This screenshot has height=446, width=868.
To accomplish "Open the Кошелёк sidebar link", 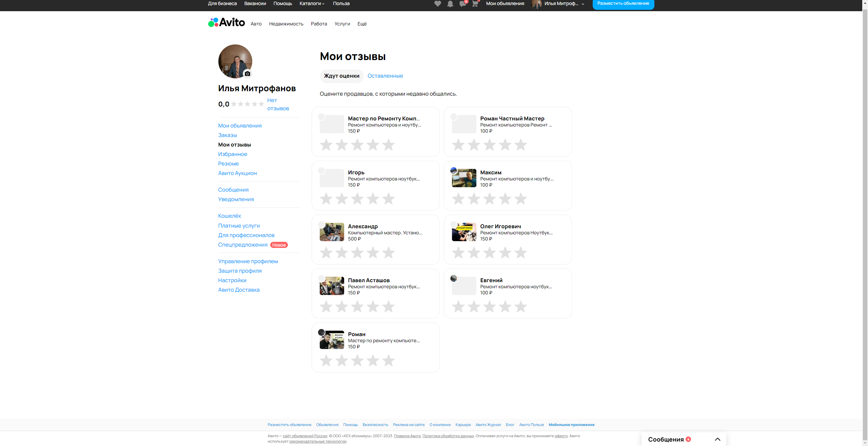I will pyautogui.click(x=230, y=216).
